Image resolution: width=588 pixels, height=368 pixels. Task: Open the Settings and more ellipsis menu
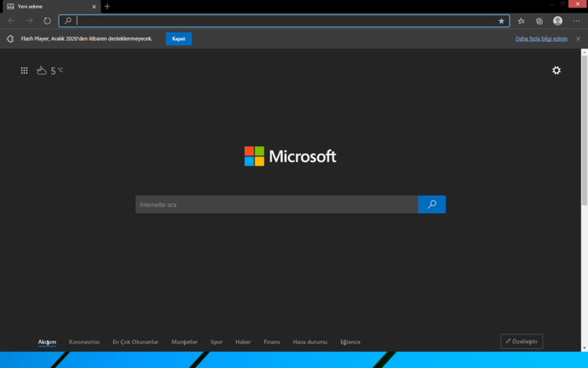(x=576, y=21)
